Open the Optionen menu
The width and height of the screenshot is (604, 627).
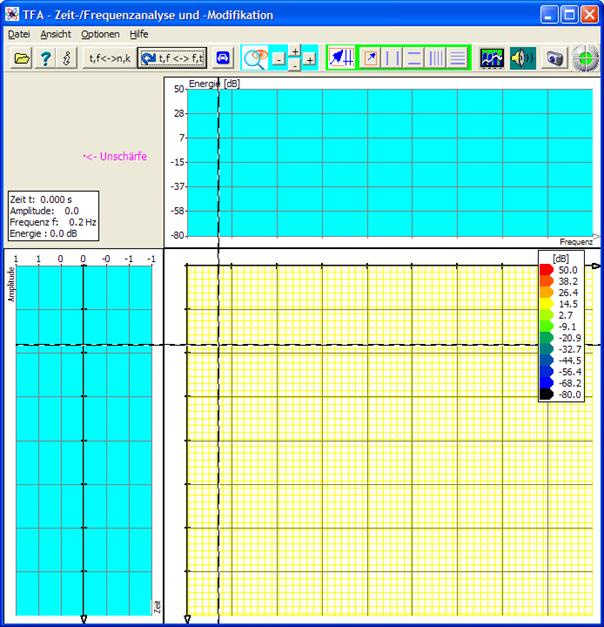(x=100, y=34)
